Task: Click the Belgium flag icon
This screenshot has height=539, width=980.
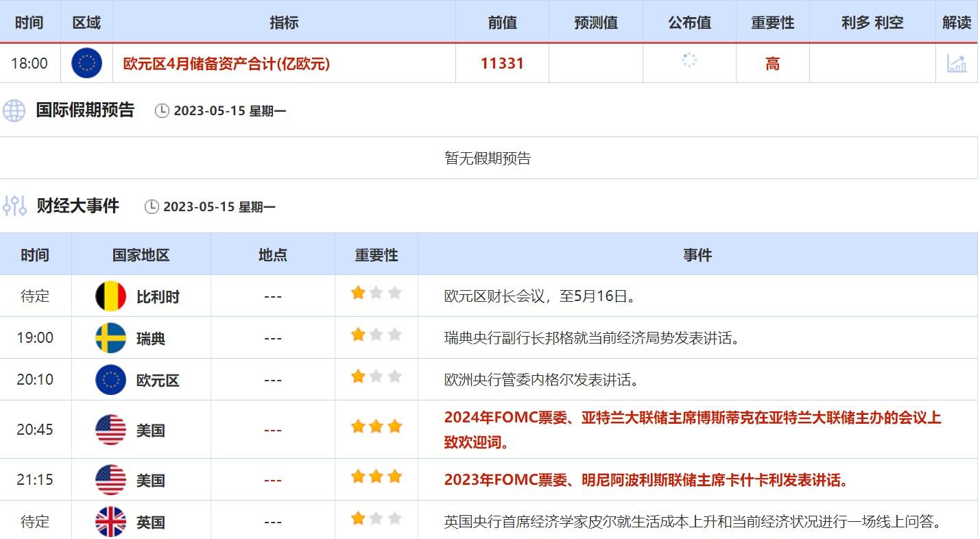Action: 110,296
